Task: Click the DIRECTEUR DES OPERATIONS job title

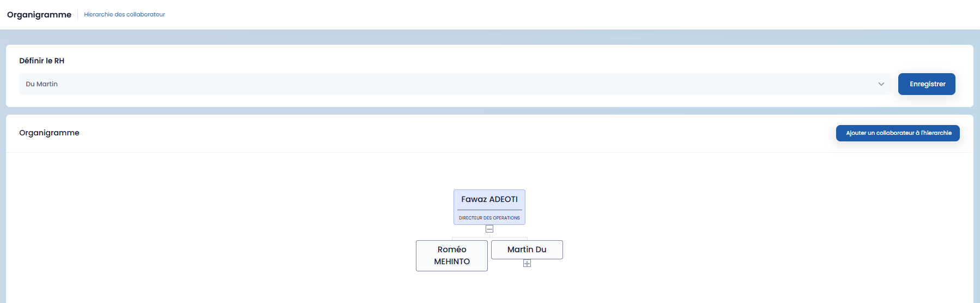Action: coord(489,218)
